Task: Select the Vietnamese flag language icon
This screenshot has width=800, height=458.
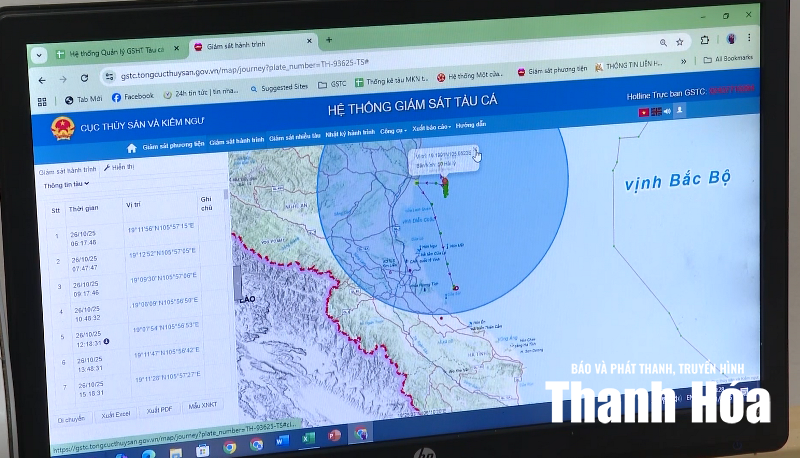Action: [x=643, y=112]
